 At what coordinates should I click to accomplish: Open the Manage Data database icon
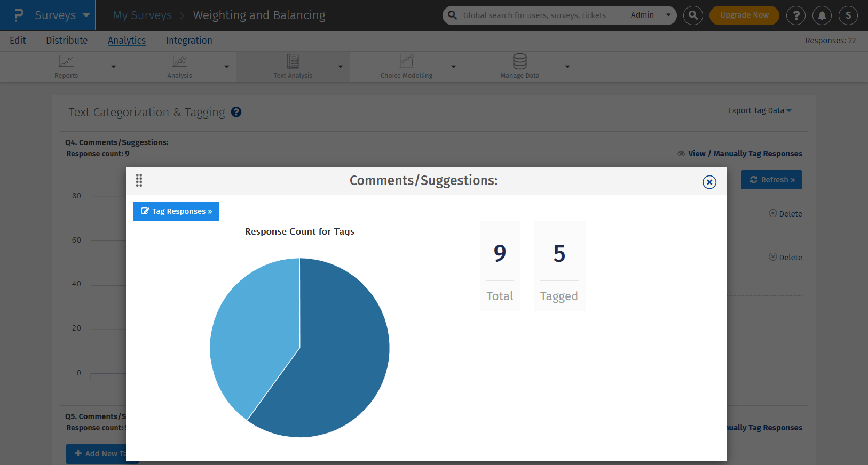pos(519,61)
